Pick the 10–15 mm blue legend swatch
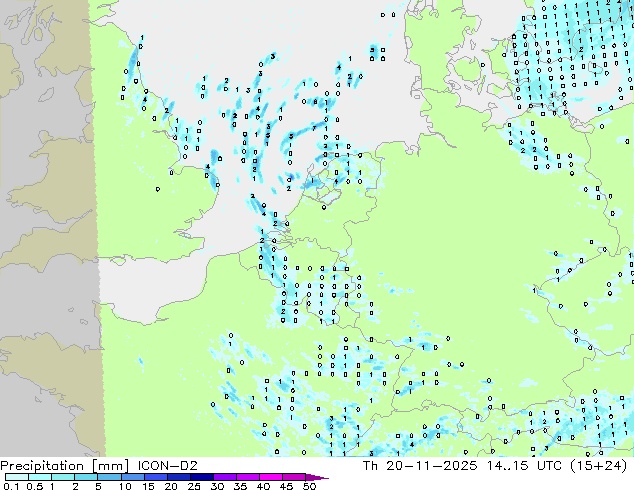 tap(132, 477)
